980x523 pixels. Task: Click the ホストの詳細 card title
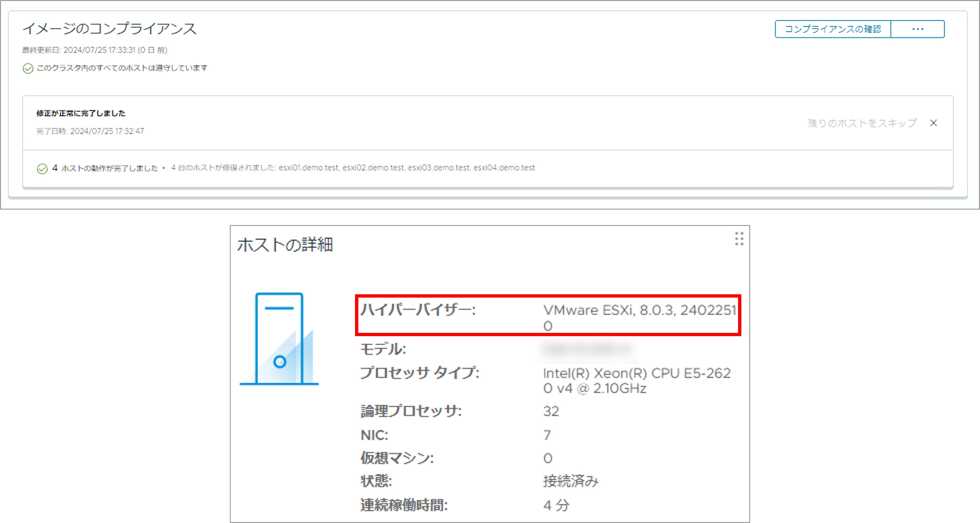pyautogui.click(x=285, y=244)
